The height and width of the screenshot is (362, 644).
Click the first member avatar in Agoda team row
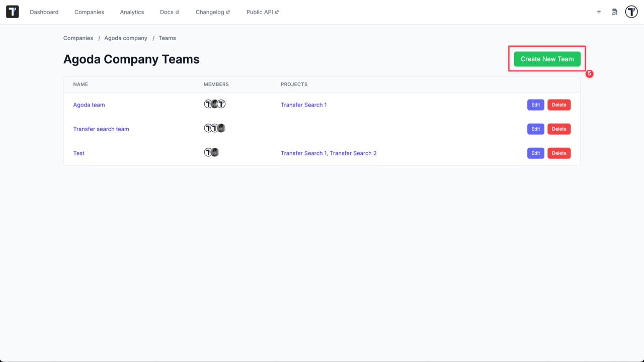[x=207, y=104]
